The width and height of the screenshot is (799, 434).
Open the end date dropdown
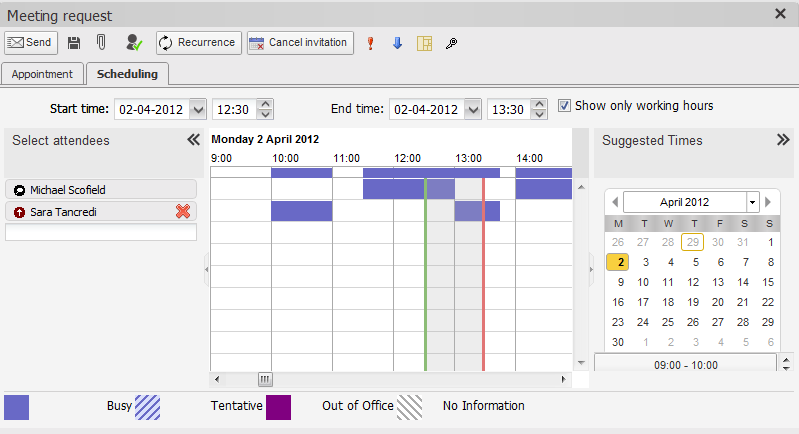472,109
